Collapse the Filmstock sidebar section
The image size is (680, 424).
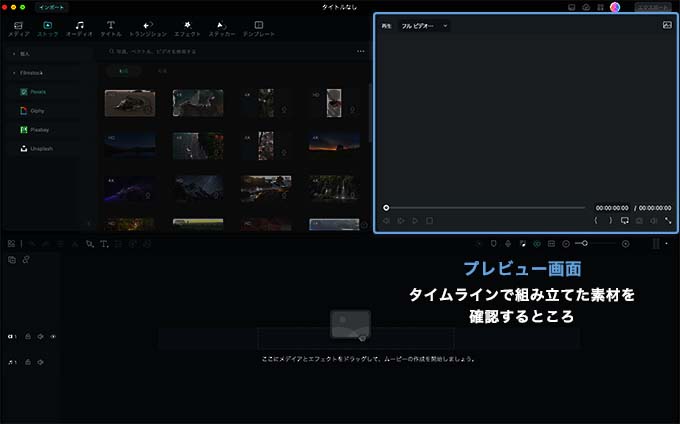(14, 73)
